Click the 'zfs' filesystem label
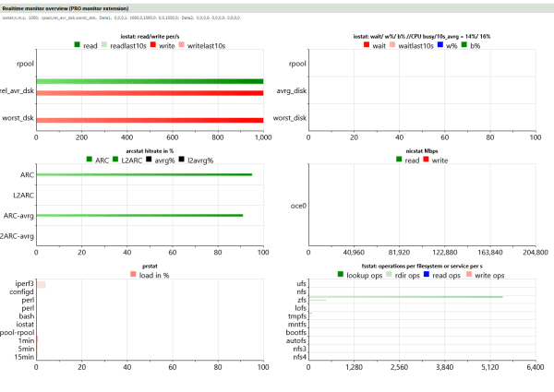The image size is (554, 392). pyautogui.click(x=302, y=300)
